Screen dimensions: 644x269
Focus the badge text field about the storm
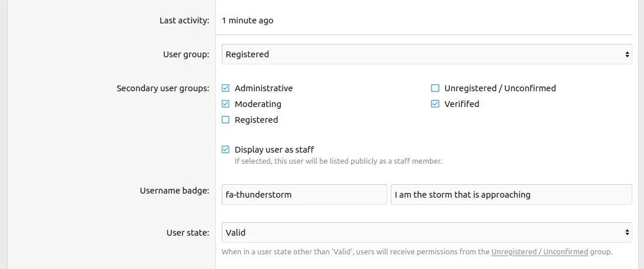pos(511,195)
